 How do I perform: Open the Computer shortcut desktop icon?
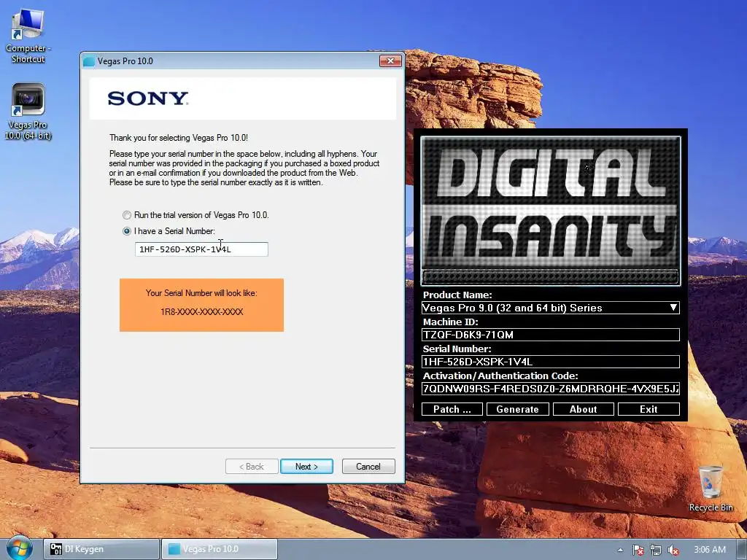click(28, 36)
